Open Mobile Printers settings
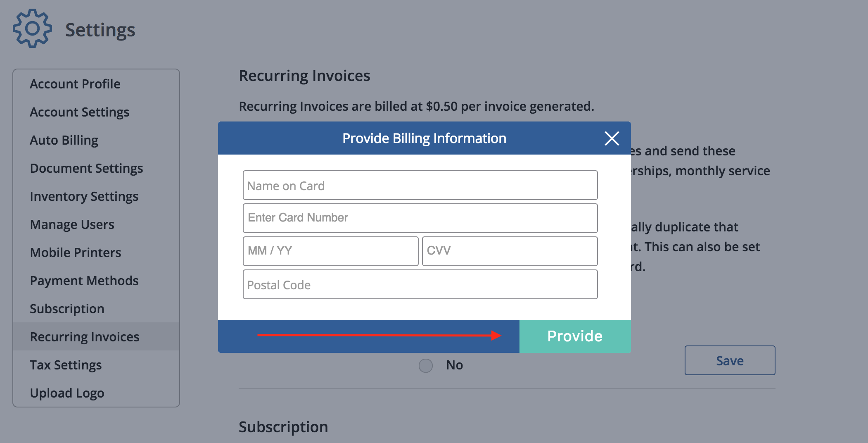 [x=76, y=252]
